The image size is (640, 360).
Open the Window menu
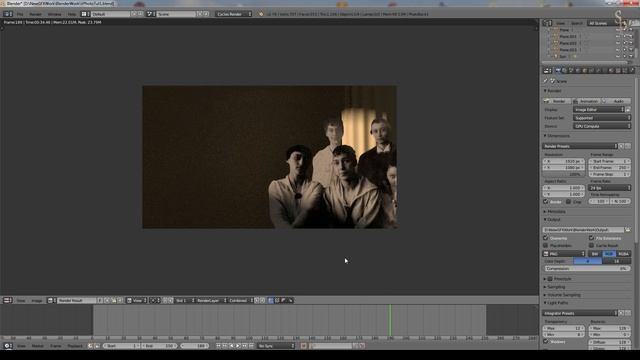(55, 14)
